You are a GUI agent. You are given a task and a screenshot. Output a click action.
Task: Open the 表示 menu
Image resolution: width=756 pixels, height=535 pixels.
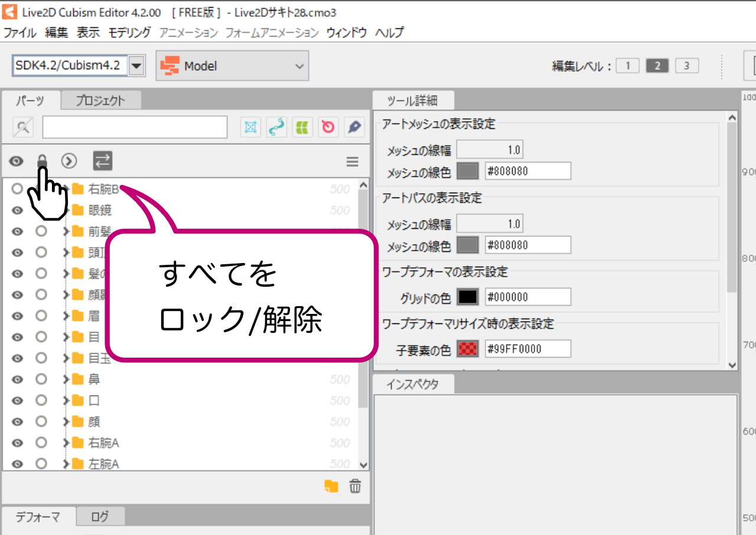pyautogui.click(x=88, y=33)
